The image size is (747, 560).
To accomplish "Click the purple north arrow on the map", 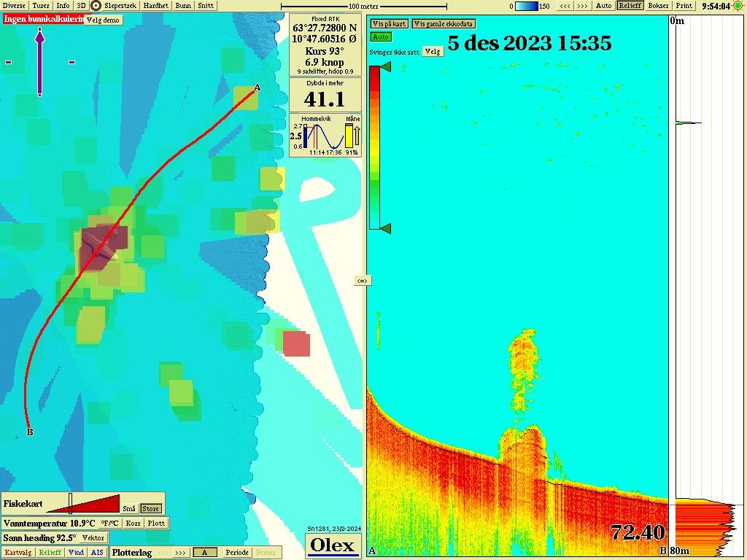I will [x=39, y=62].
